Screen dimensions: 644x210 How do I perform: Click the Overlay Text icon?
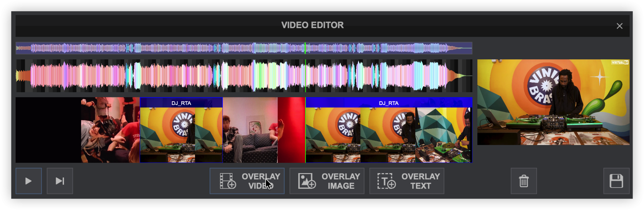pos(386,181)
